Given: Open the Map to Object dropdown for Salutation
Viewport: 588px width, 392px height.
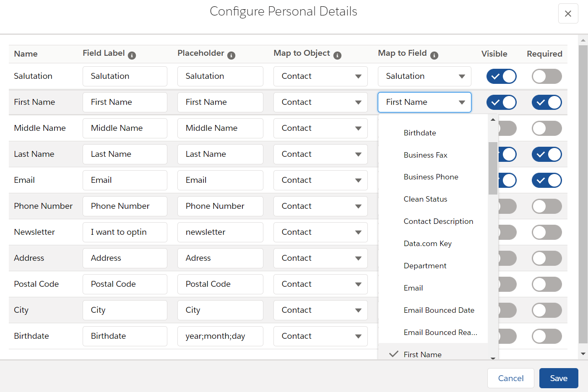Looking at the screenshot, I should pos(320,76).
